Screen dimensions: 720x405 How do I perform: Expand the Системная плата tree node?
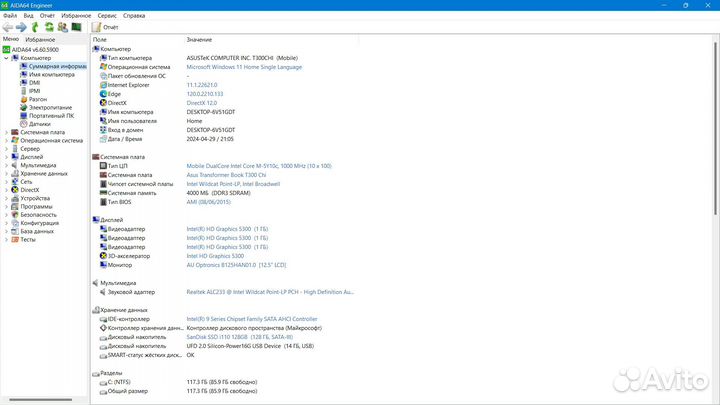pyautogui.click(x=5, y=132)
